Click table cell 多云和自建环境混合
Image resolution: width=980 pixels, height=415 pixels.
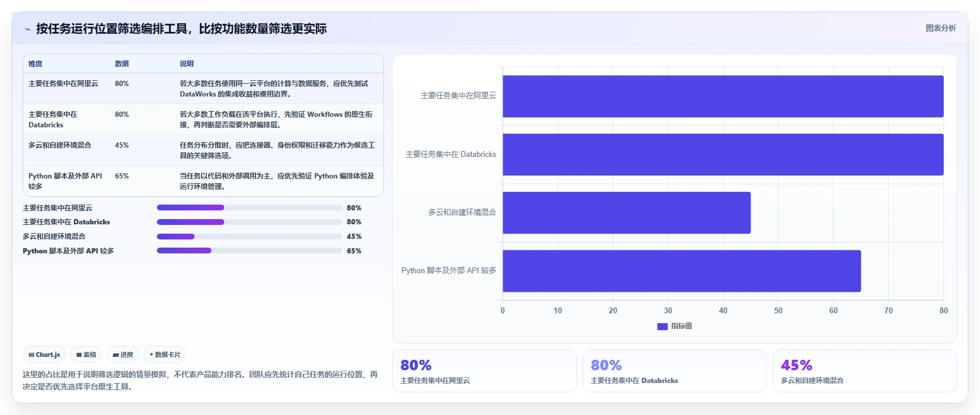[60, 145]
